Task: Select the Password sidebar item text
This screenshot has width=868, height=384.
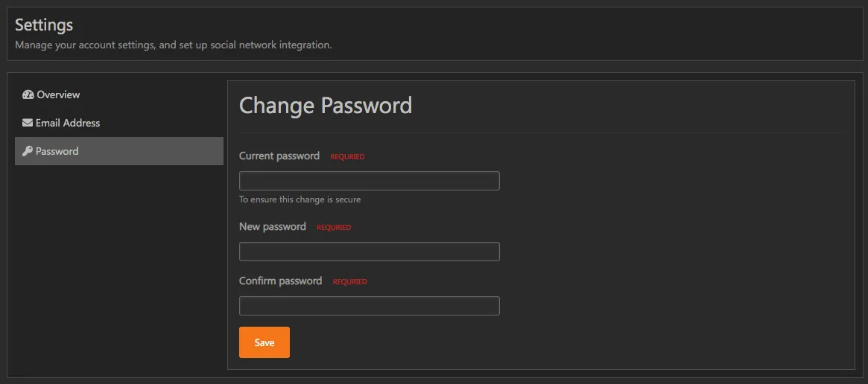Action: click(x=57, y=152)
